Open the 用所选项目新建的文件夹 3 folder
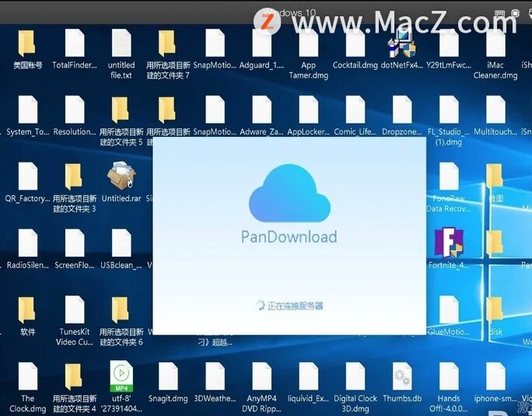The image size is (532, 416). 75,176
